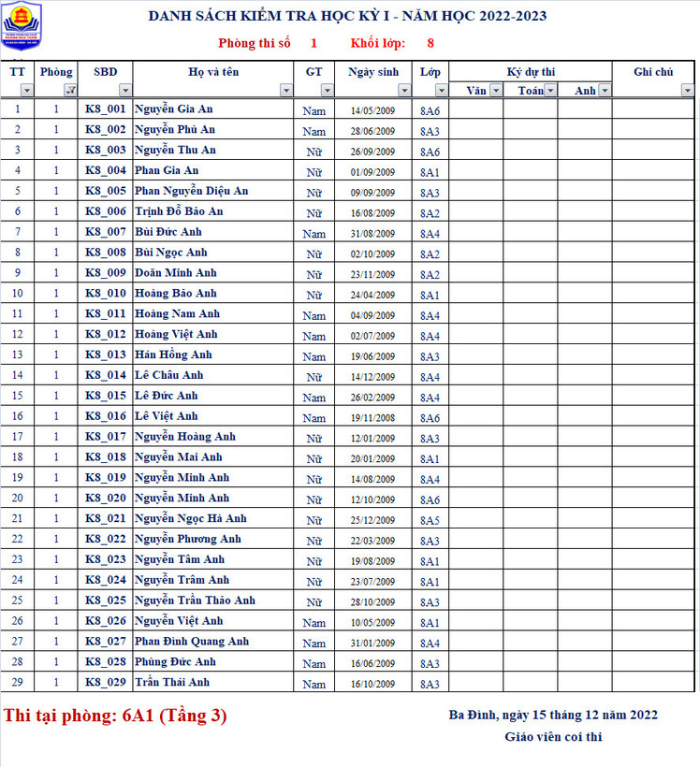
Task: Click the school logo emblem
Action: [22, 25]
